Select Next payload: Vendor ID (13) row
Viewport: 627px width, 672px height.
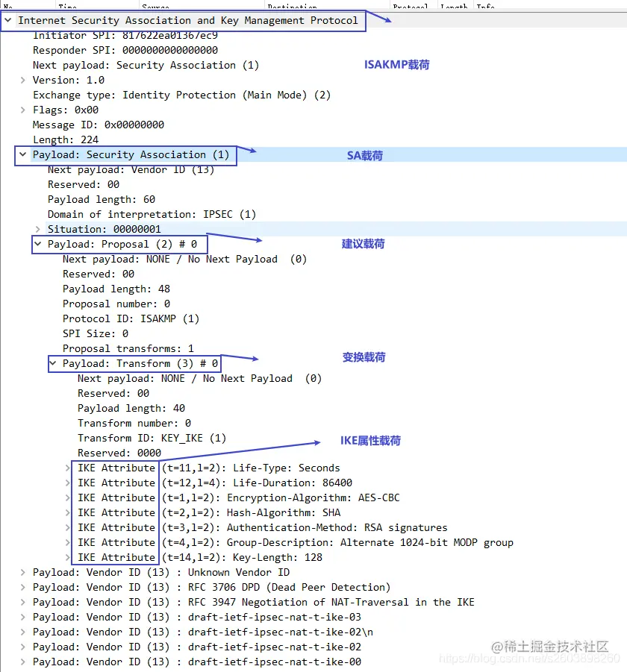131,170
